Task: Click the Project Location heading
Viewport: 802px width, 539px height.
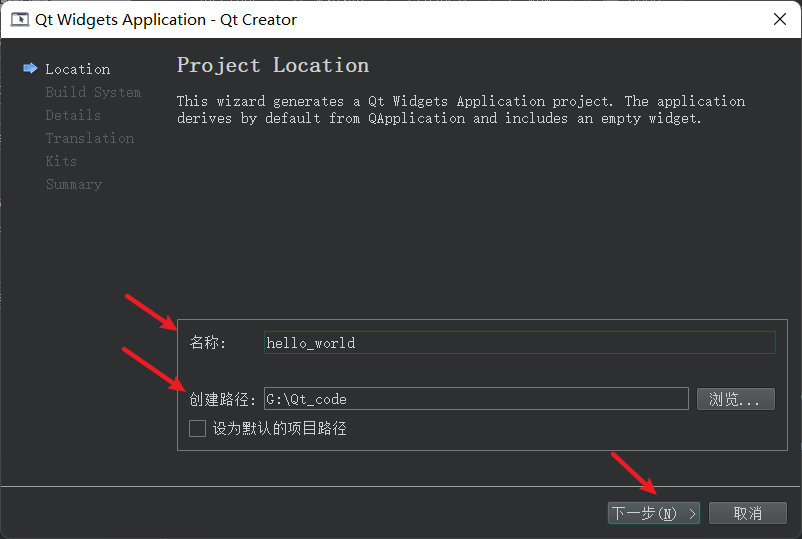Action: point(273,65)
